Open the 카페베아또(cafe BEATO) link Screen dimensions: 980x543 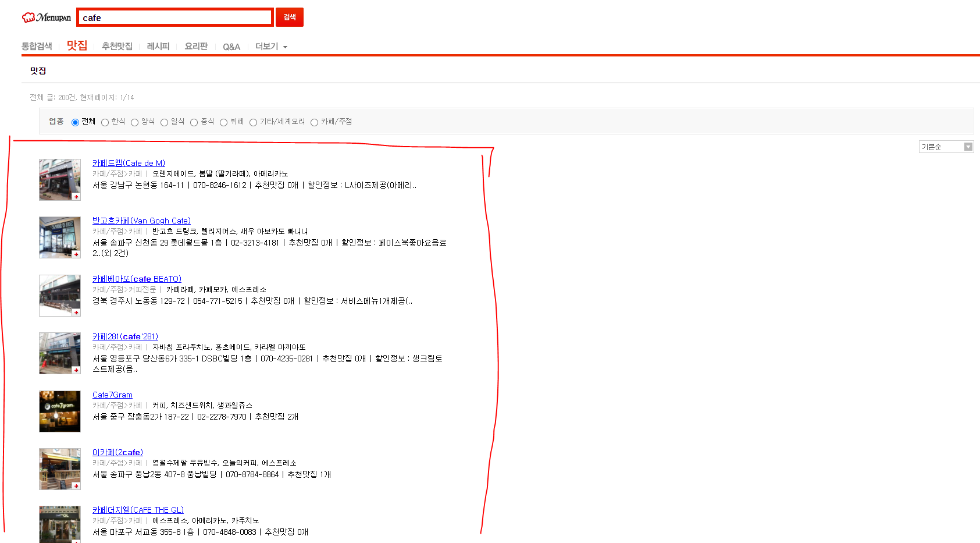(x=137, y=279)
